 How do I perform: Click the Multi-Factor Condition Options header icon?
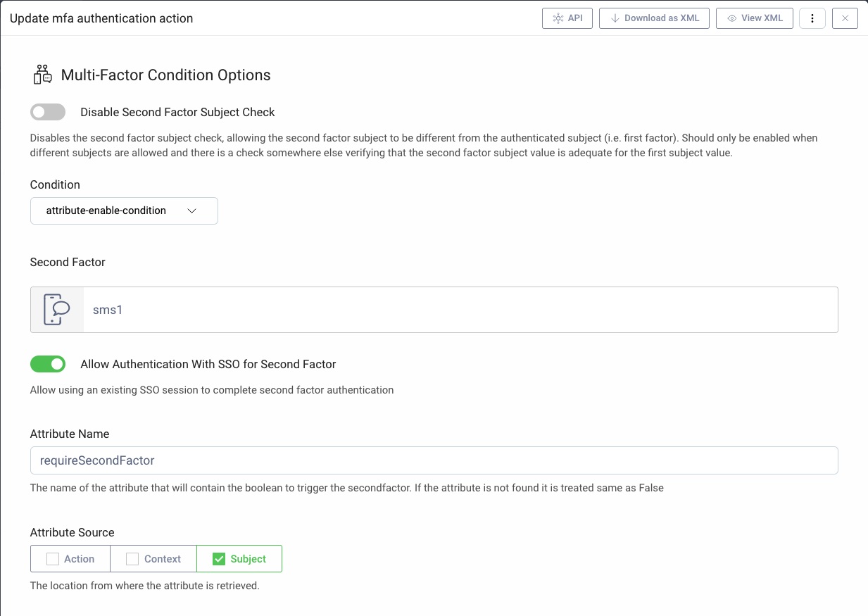coord(43,75)
